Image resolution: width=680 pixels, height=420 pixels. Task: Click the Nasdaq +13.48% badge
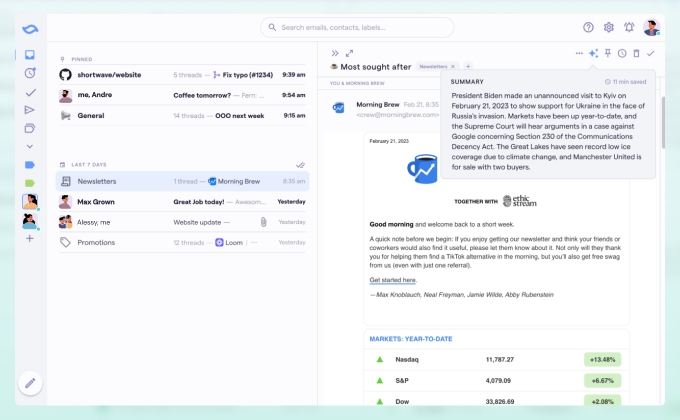[x=602, y=360]
